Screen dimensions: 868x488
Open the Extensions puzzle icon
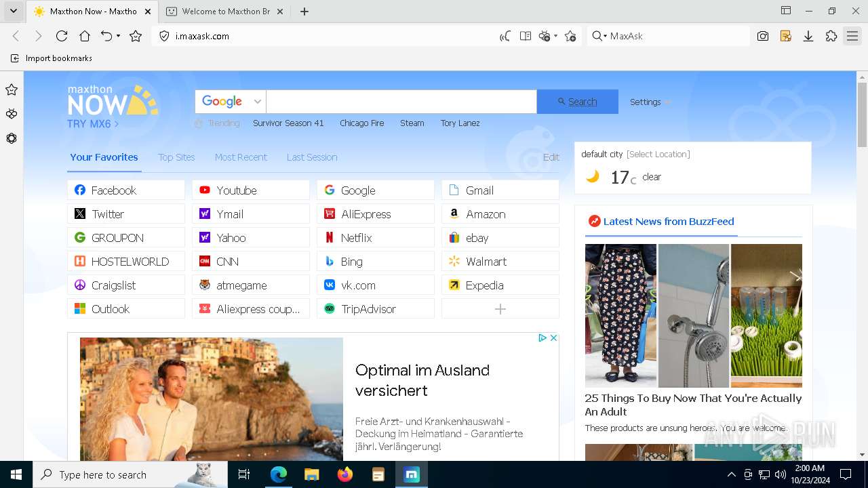(831, 36)
